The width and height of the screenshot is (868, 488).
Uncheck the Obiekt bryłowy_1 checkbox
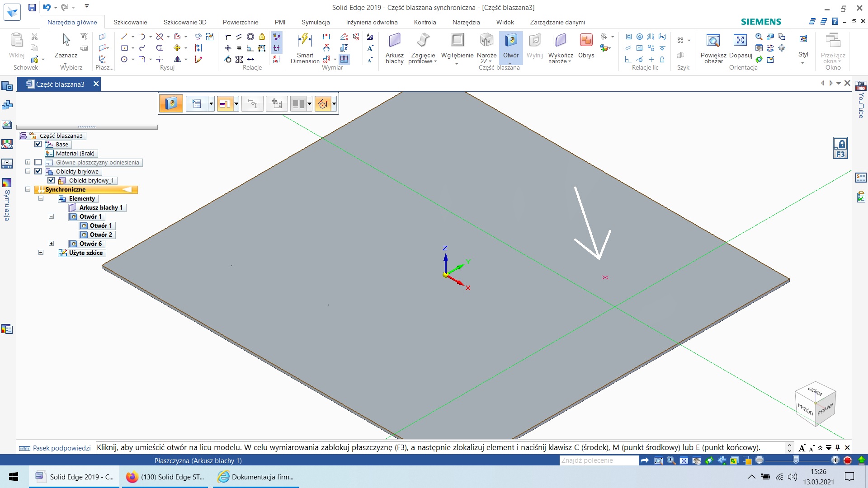51,180
